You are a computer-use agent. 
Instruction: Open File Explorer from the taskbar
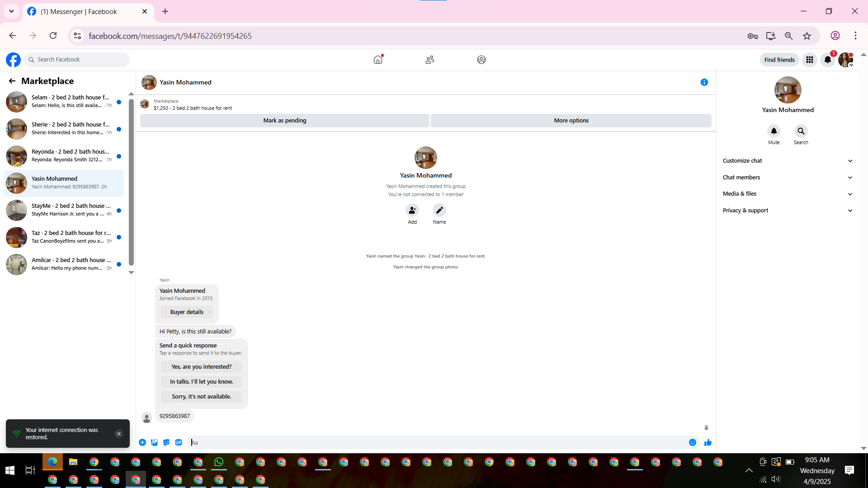point(73,462)
